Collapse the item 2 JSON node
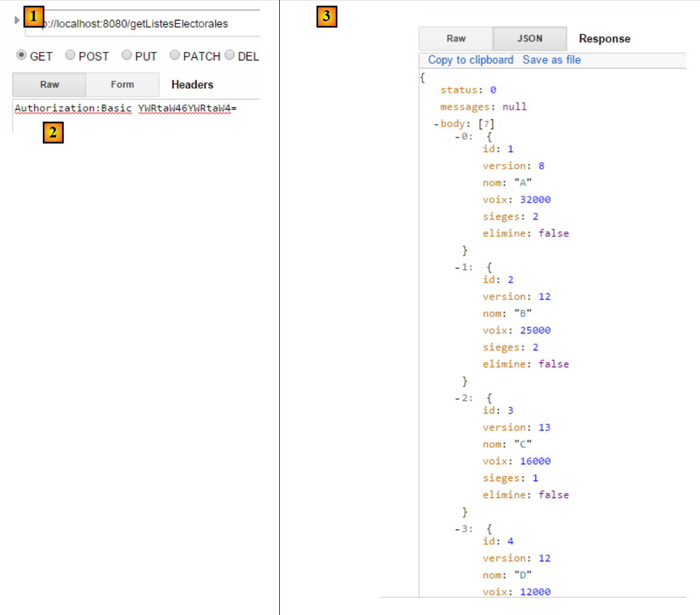Screen dimensions: 700x615 pyautogui.click(x=457, y=398)
